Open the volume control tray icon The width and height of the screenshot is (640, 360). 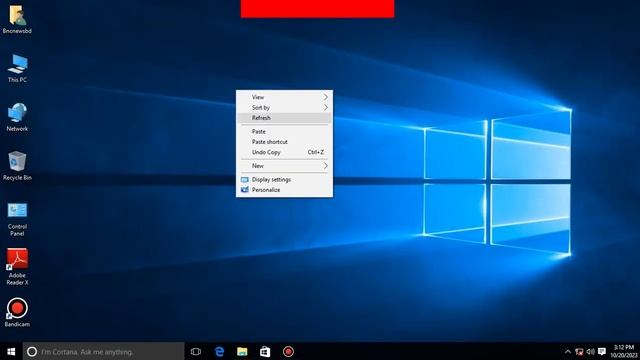(590, 351)
